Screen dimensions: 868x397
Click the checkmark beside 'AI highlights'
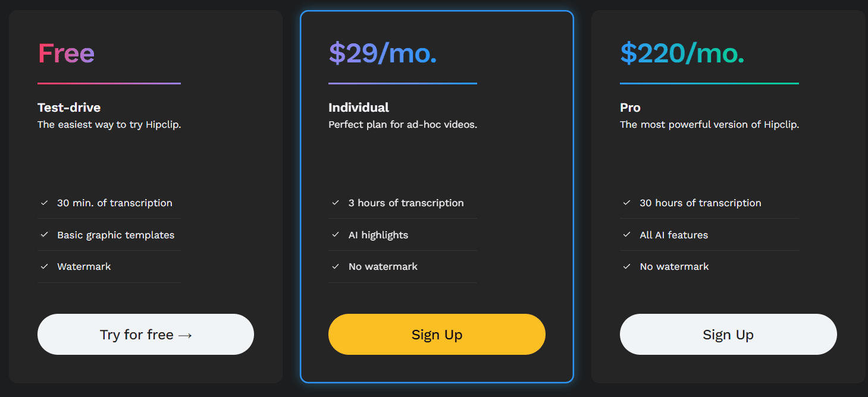coord(335,234)
